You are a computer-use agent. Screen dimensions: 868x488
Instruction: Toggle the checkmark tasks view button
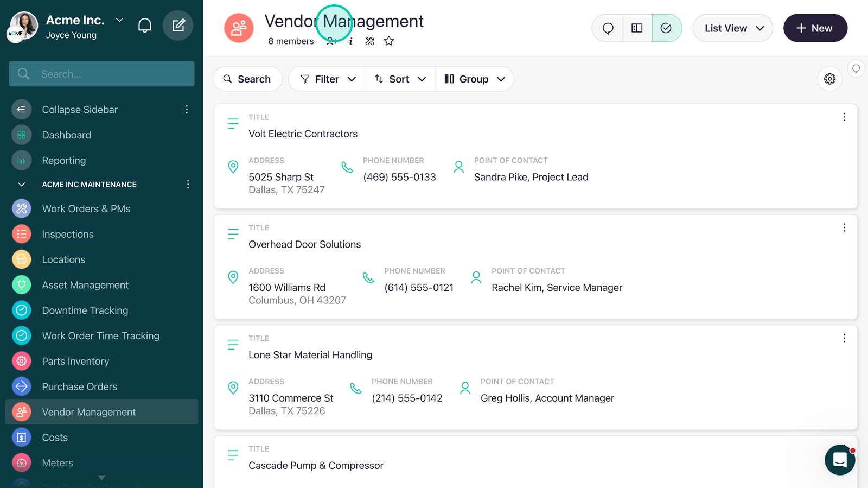(666, 28)
